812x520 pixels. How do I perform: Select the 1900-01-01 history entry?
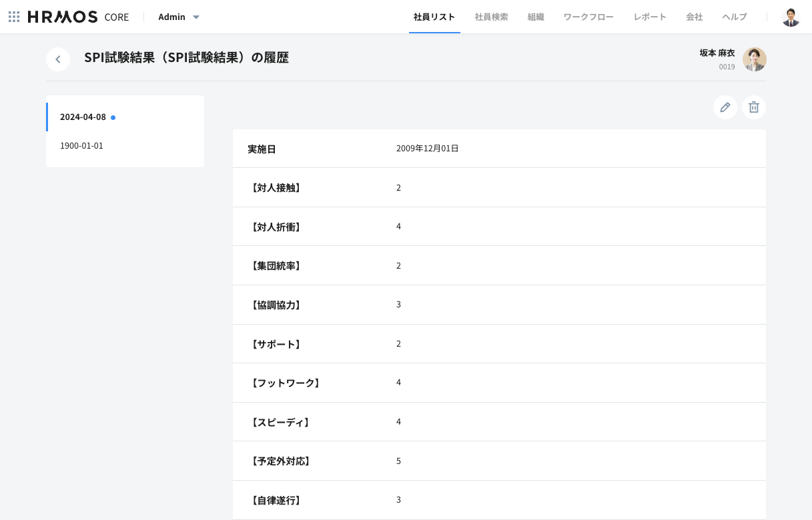(82, 145)
